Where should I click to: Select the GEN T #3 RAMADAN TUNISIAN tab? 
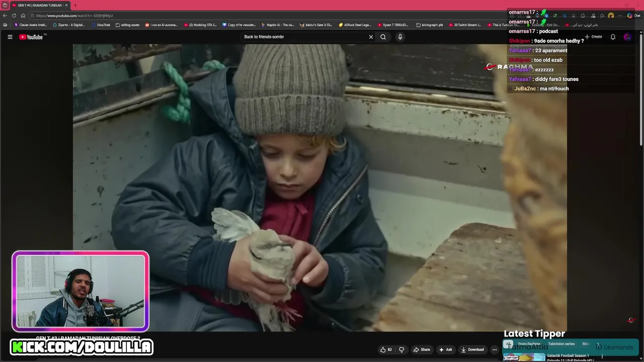[40, 5]
